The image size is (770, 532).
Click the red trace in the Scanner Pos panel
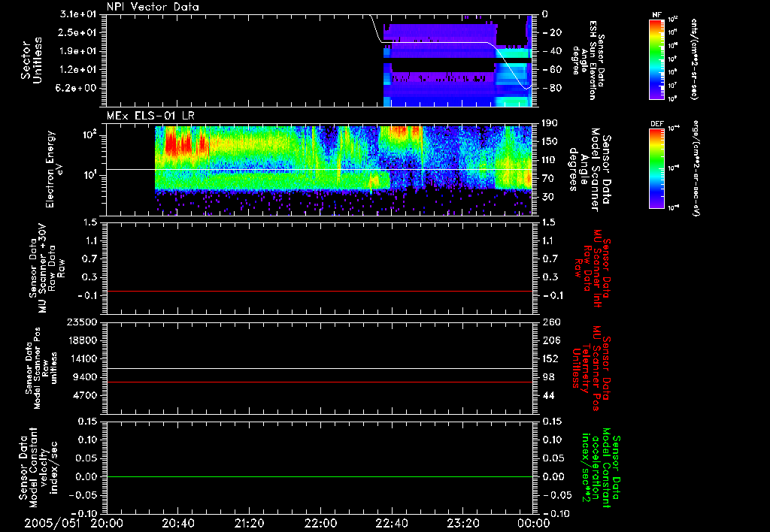320,382
